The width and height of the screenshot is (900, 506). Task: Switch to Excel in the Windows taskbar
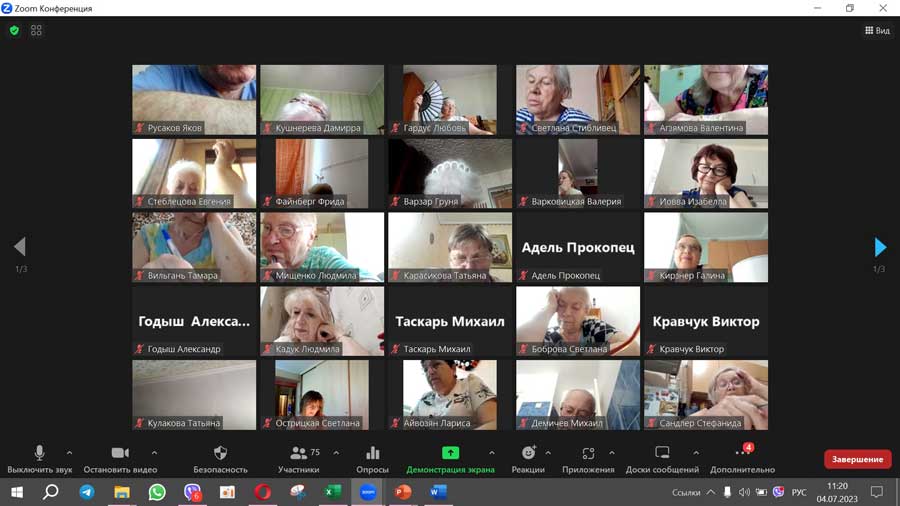click(x=333, y=492)
